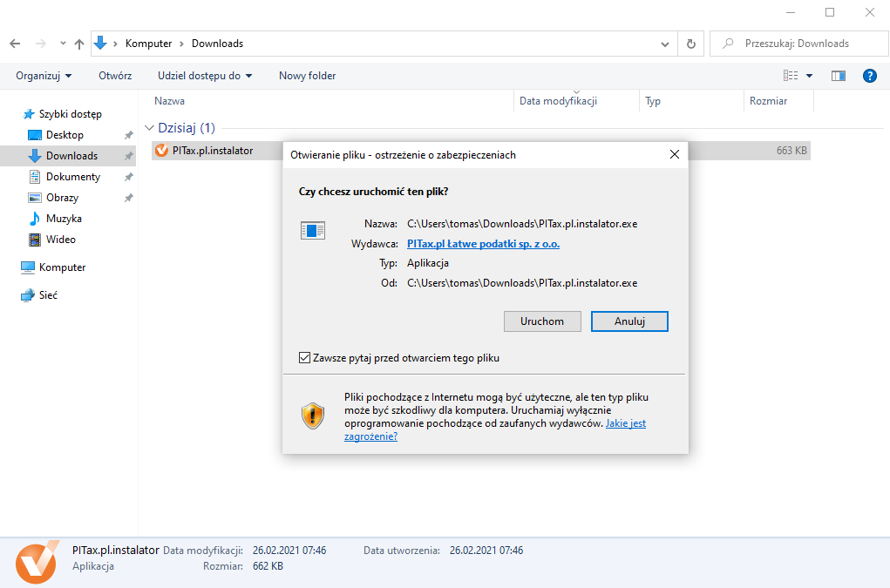Screen dimensions: 890x588
Task: Maximize the Explorer window
Action: click(830, 12)
